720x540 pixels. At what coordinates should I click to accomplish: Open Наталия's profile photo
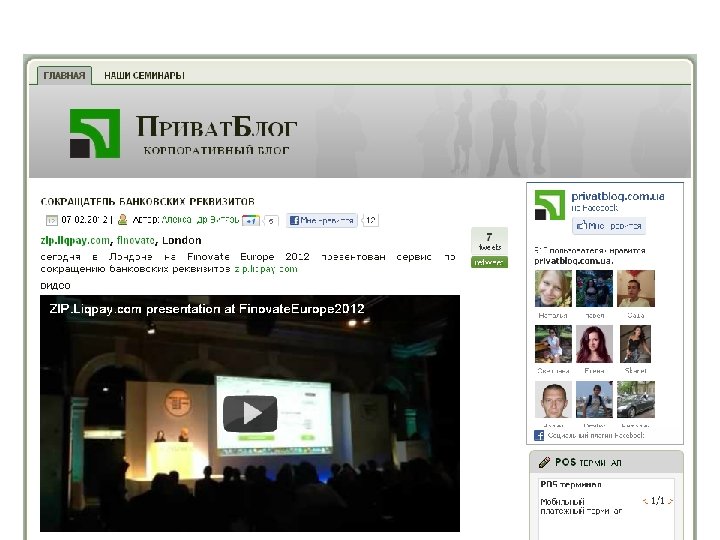553,288
